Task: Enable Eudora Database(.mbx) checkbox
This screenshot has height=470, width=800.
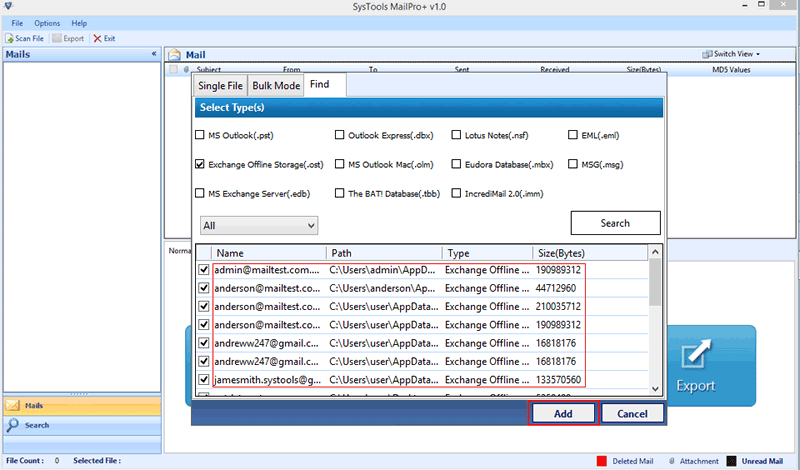Action: (x=456, y=164)
